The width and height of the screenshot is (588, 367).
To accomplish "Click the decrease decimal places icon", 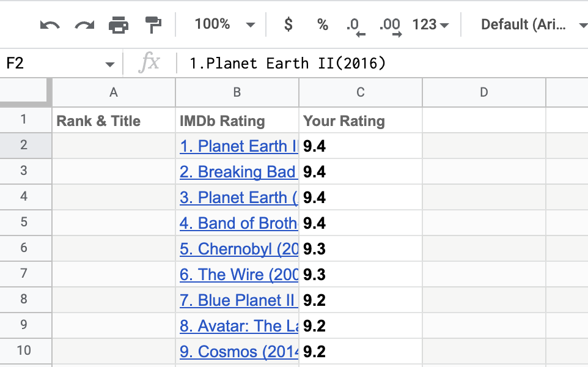I will click(x=355, y=26).
